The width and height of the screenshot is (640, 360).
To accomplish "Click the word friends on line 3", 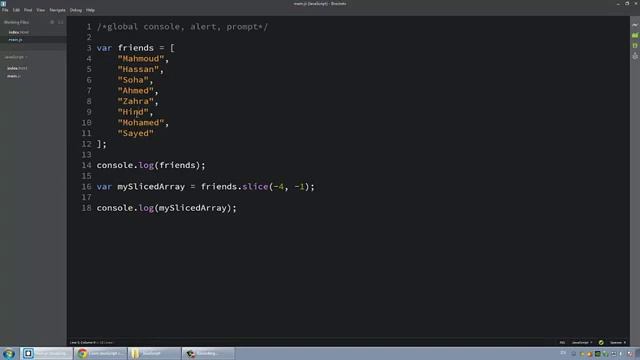I will (x=136, y=48).
